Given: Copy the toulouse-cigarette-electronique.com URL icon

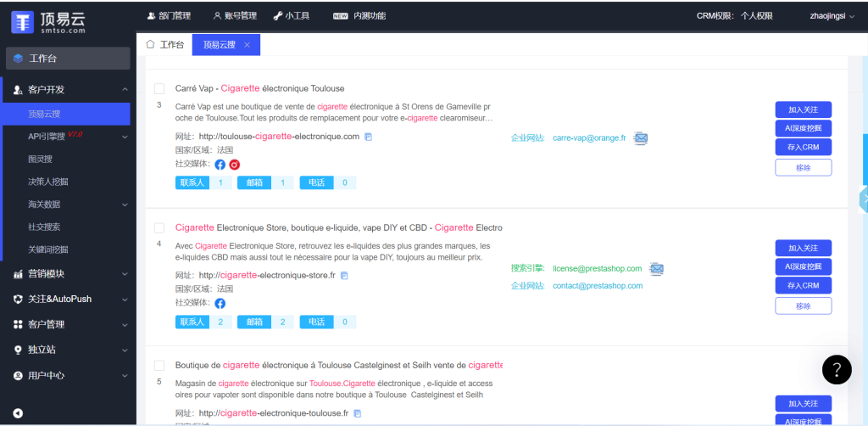Looking at the screenshot, I should 369,137.
